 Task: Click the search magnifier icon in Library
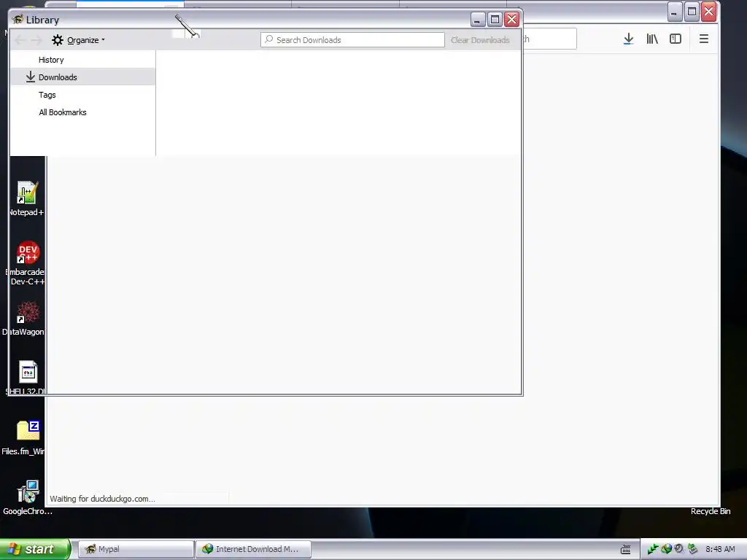[x=269, y=39]
